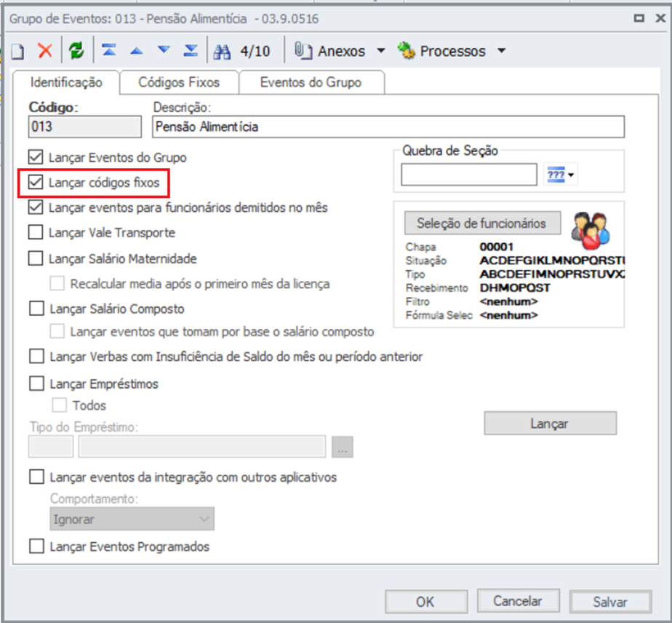Screen dimensions: 672x623
Task: Enable Lançar Eventos Programados
Action: tap(36, 547)
